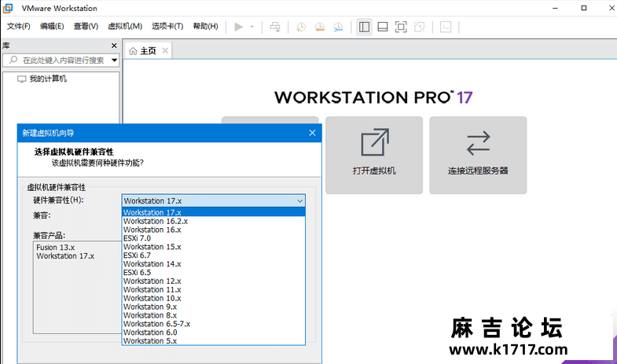617x364 pixels.
Task: Click the Power On play toolbar icon
Action: click(x=238, y=27)
